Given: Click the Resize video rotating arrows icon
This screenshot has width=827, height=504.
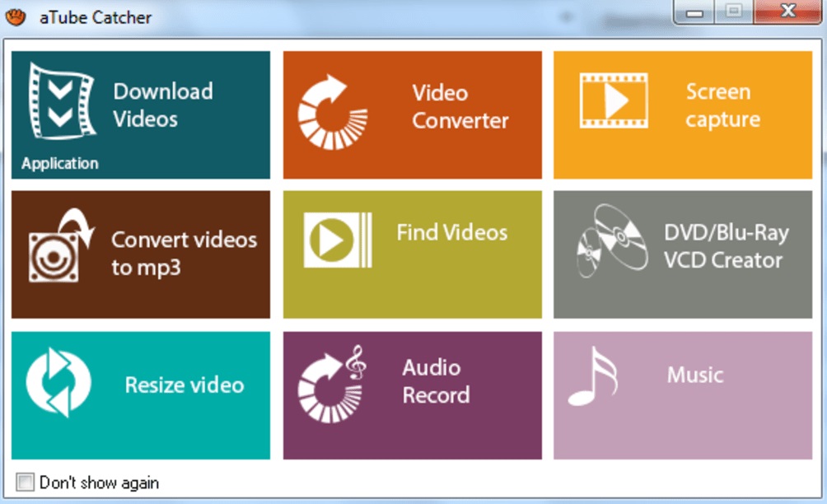Looking at the screenshot, I should [58, 382].
